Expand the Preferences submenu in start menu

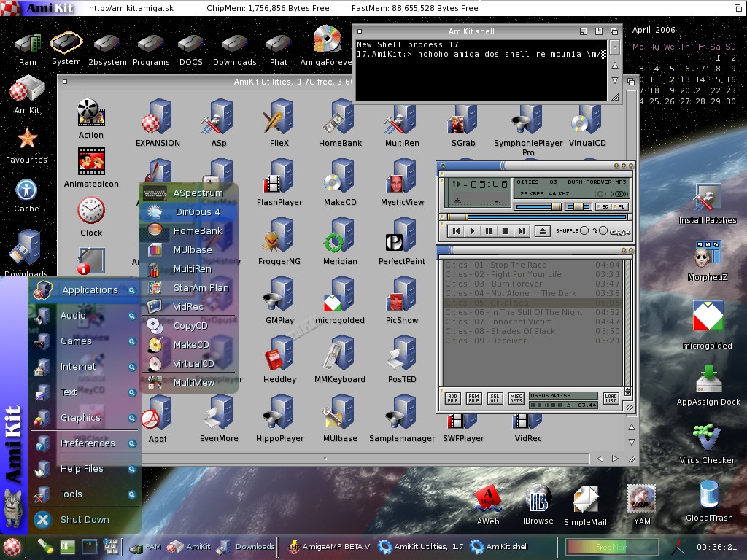(131, 444)
